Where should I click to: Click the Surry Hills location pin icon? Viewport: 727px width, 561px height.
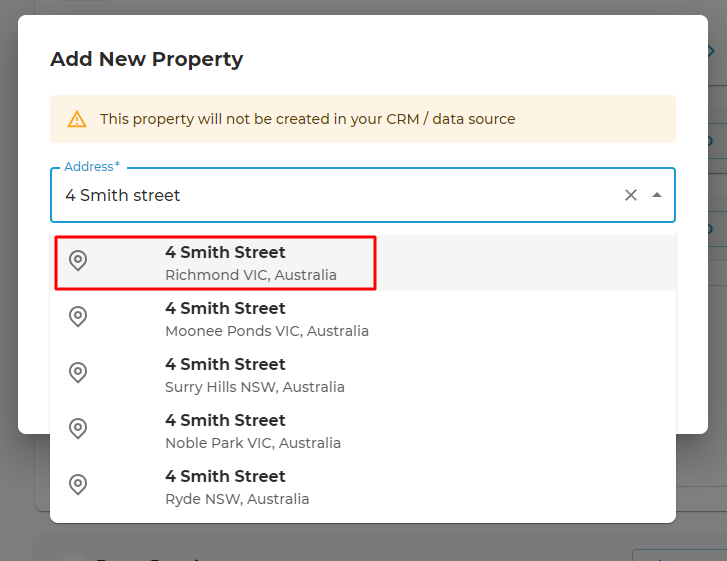(78, 373)
